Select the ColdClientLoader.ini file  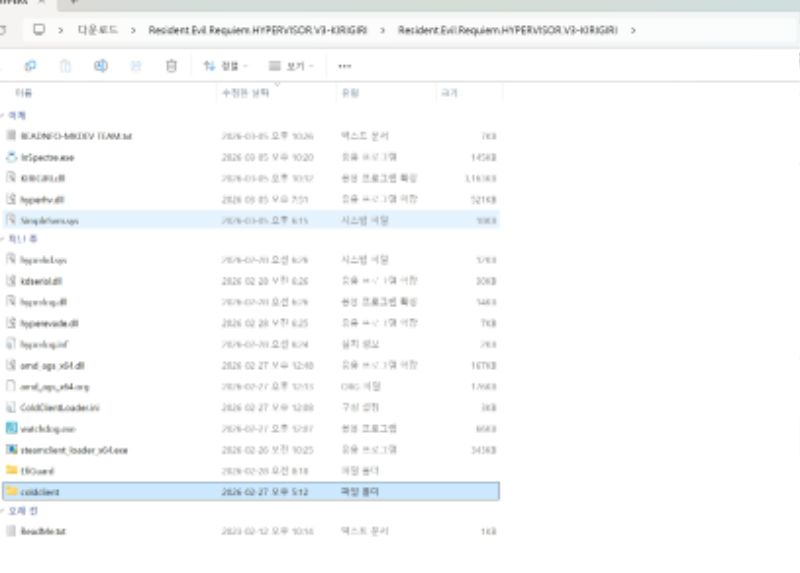[x=61, y=407]
